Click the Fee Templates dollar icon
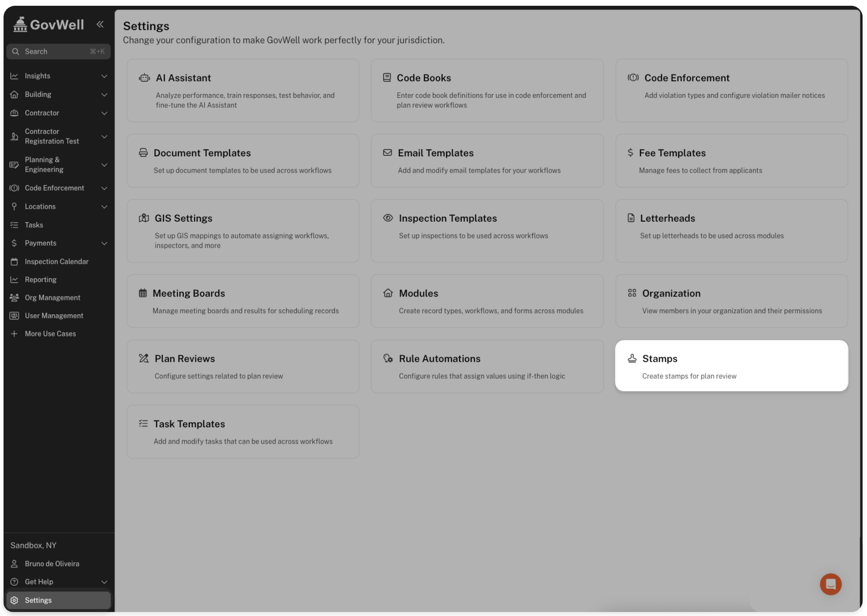Screen dimensions: 867x616 pos(630,153)
